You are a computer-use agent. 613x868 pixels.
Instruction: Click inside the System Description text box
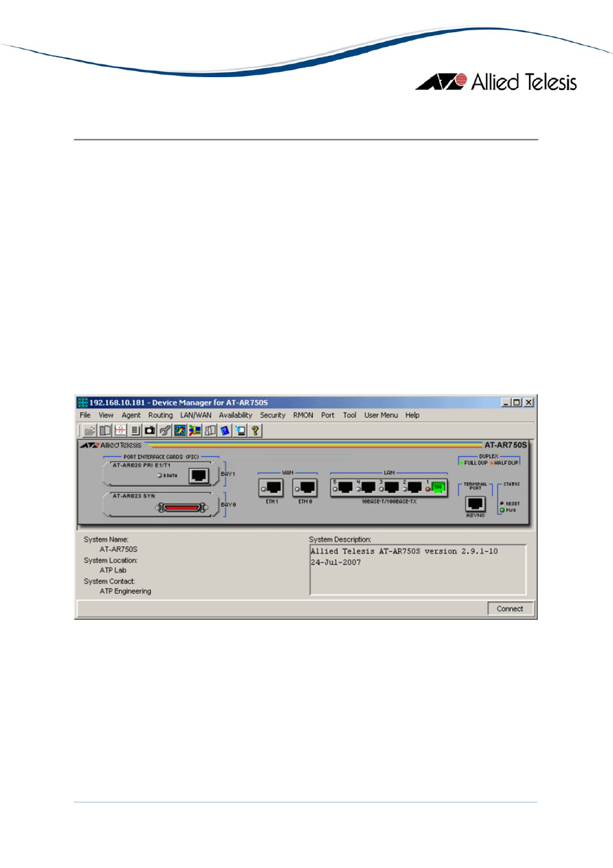pos(418,570)
